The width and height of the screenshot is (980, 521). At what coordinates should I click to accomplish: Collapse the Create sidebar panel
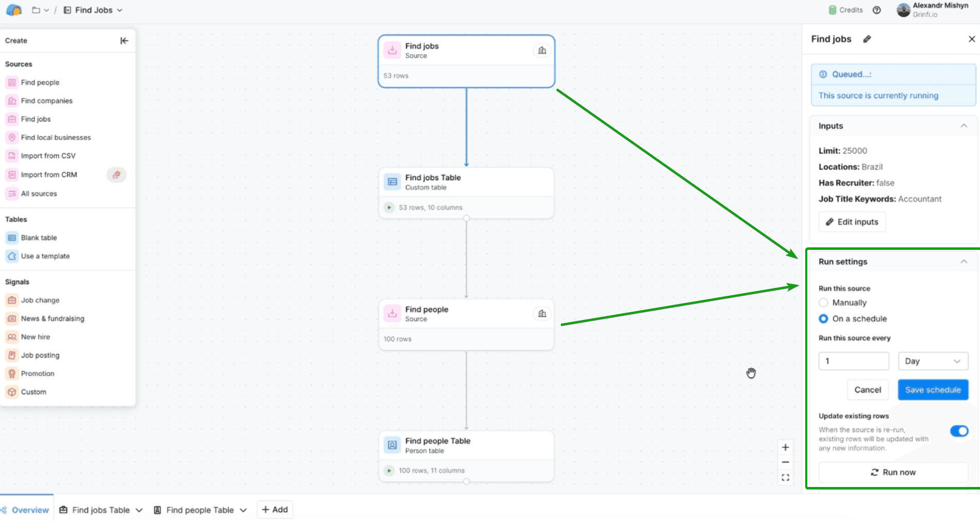124,41
